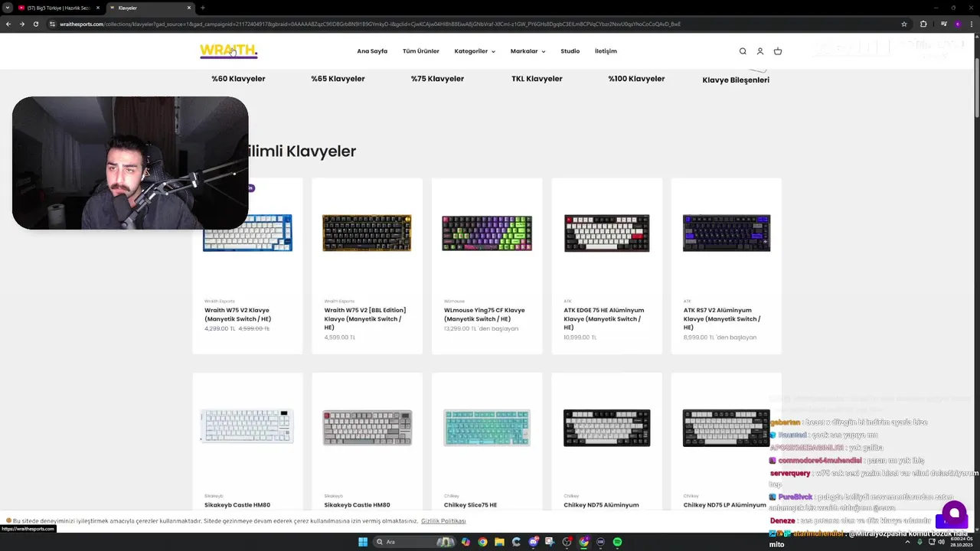Click the Wraith logo in header
This screenshot has width=980, height=551.
point(228,51)
